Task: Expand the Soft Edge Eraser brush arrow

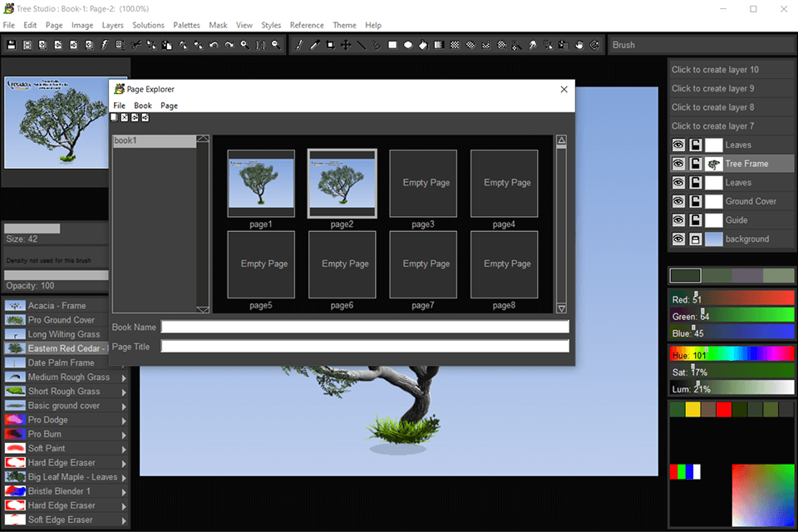Action: 124,520
